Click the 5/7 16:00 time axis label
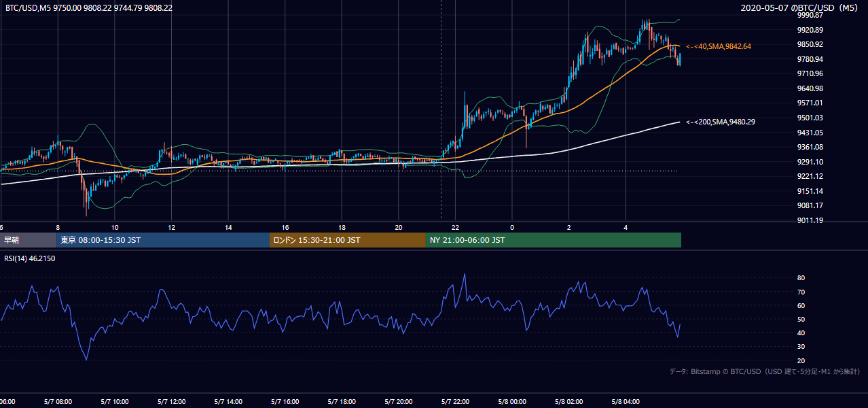This screenshot has height=408, width=868. [285, 402]
